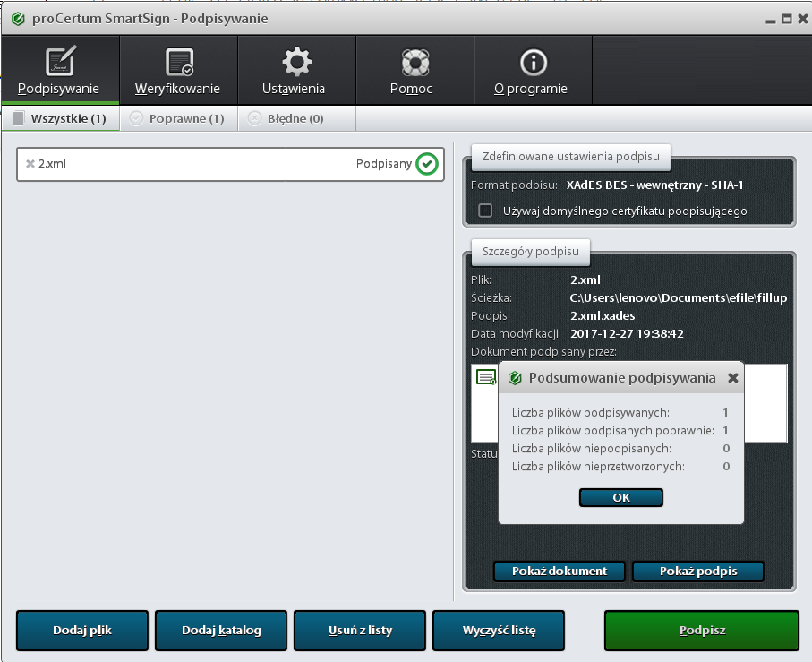
Task: Click the green Podpisany checkmark status icon
Action: pyautogui.click(x=427, y=164)
